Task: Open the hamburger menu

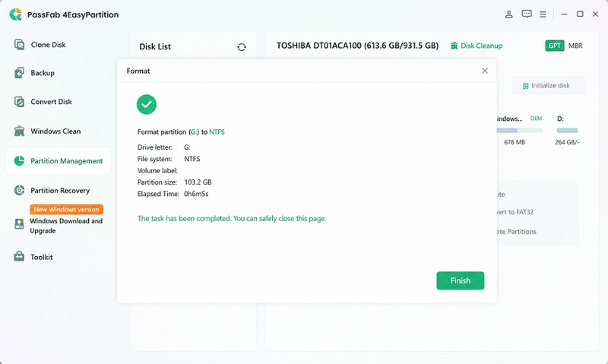Action: coord(543,14)
